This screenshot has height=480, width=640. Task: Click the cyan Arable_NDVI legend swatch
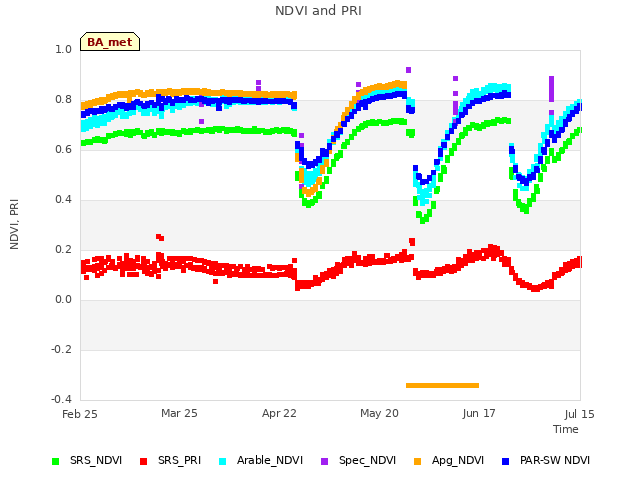[222, 461]
